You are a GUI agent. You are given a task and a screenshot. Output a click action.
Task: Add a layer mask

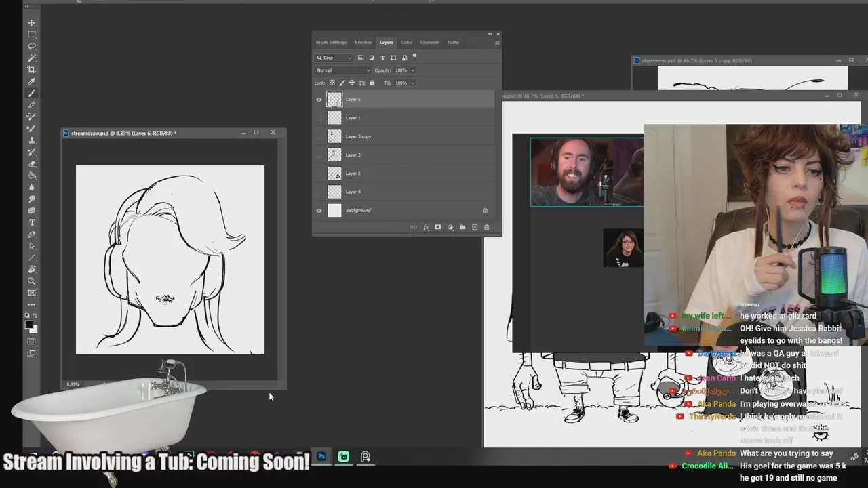click(x=438, y=227)
